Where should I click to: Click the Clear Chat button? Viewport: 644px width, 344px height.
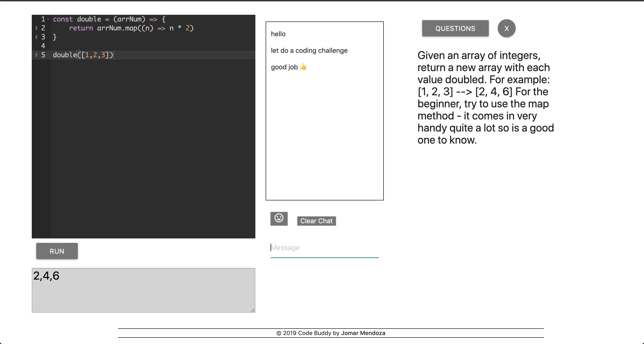(316, 221)
